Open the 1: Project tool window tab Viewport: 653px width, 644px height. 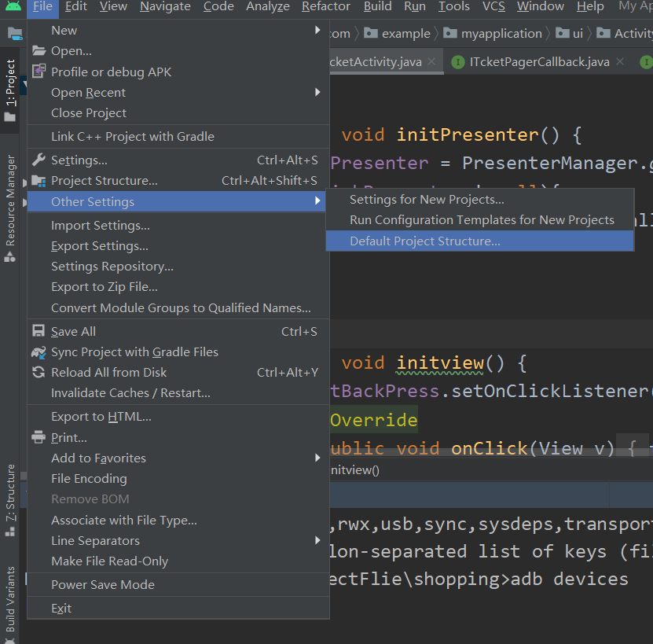[9, 90]
